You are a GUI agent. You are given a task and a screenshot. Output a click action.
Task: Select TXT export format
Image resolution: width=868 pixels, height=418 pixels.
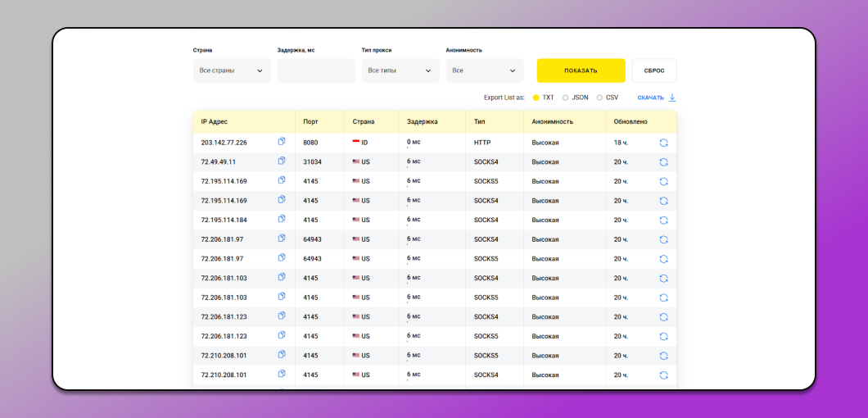pyautogui.click(x=536, y=98)
